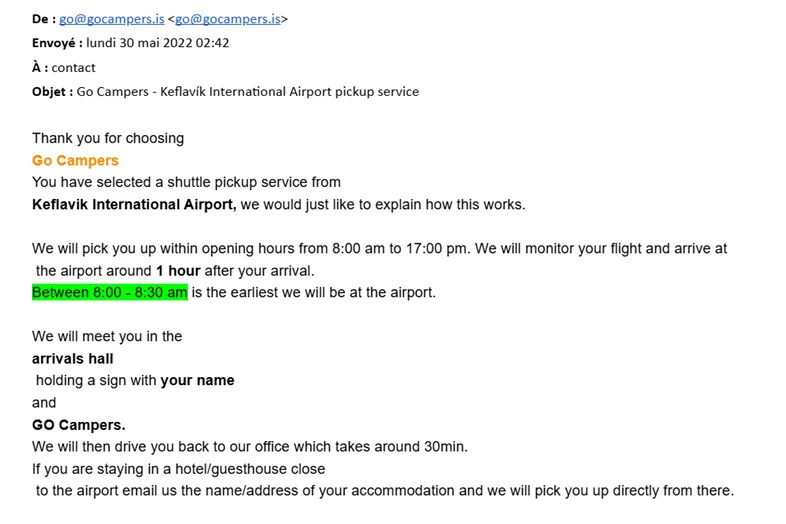Screen dimensions: 786x524
Task: Click the sent date 'lundi 30 mai 2022 02:42'
Action: [158, 43]
